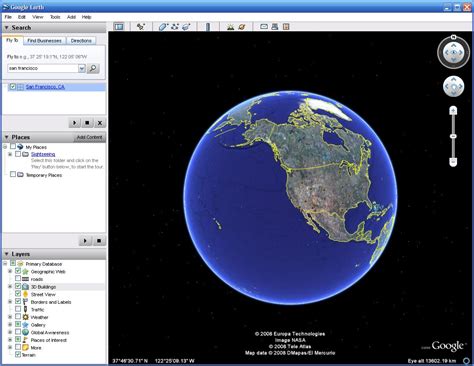Enable the Roads layer checkbox
This screenshot has height=366, width=474.
(x=18, y=279)
